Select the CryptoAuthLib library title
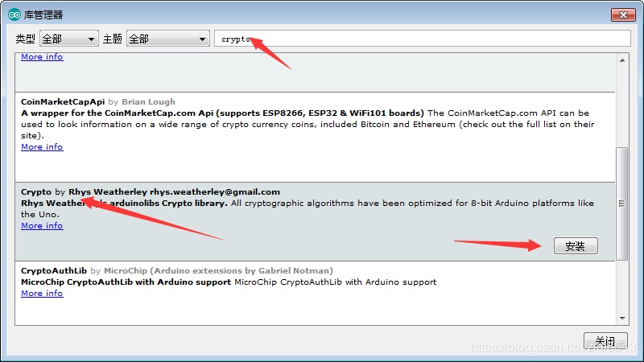The height and width of the screenshot is (362, 644). (54, 271)
